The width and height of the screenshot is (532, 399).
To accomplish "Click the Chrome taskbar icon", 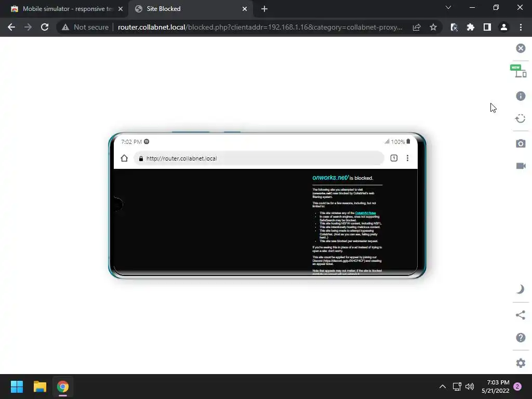I will (63, 387).
